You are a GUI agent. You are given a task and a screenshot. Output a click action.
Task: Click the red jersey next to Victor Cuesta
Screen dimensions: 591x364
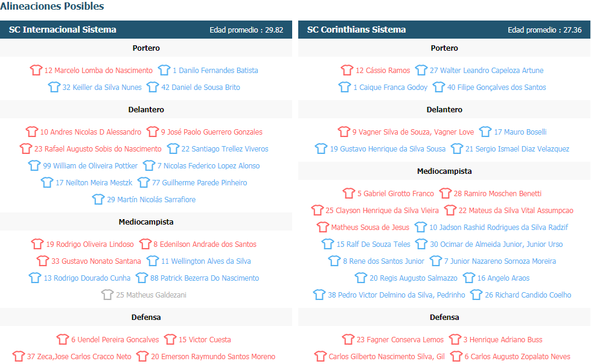click(x=170, y=339)
